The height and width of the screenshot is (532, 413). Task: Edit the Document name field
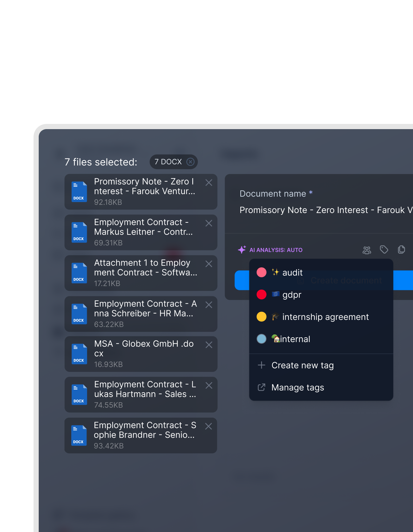pos(326,210)
